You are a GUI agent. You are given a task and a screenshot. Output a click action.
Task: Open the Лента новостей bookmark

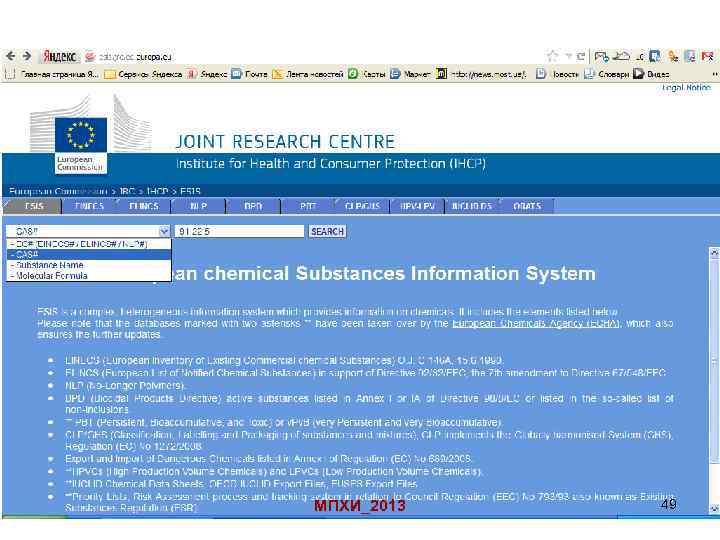[x=308, y=74]
